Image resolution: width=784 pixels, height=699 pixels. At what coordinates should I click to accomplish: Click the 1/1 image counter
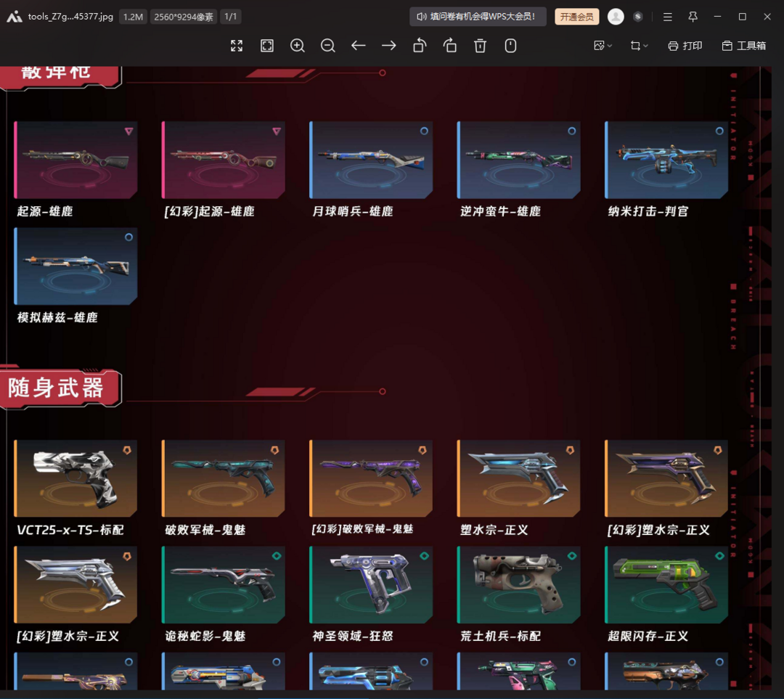(x=231, y=17)
